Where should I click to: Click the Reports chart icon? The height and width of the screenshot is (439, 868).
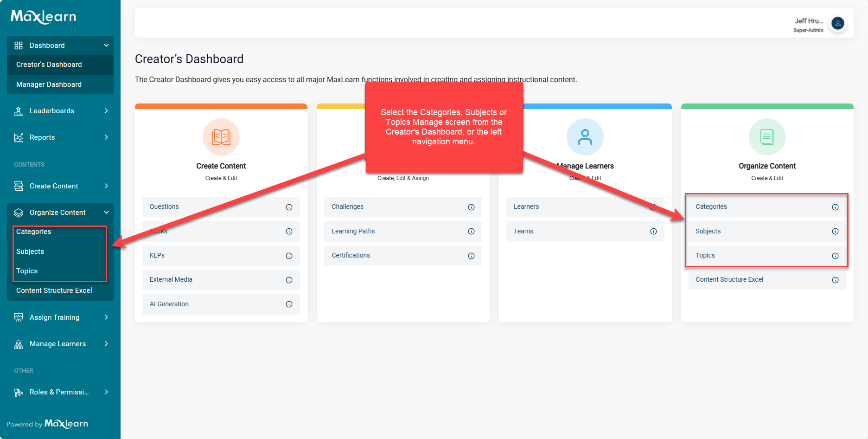click(19, 137)
